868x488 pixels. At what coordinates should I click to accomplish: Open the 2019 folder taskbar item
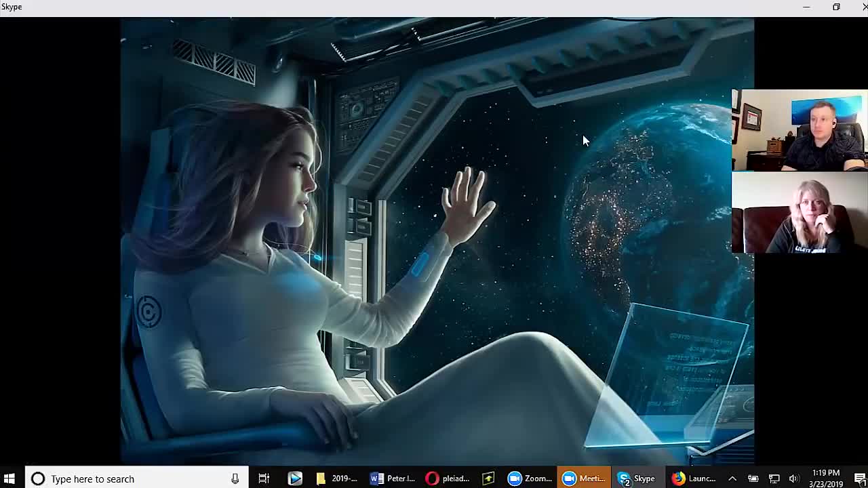337,479
